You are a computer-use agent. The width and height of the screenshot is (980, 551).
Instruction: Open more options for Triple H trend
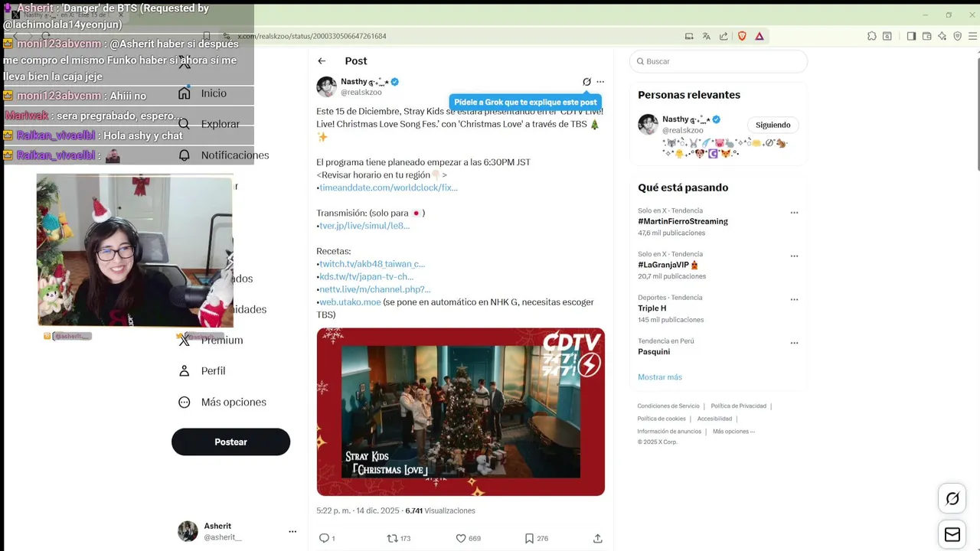(x=794, y=300)
